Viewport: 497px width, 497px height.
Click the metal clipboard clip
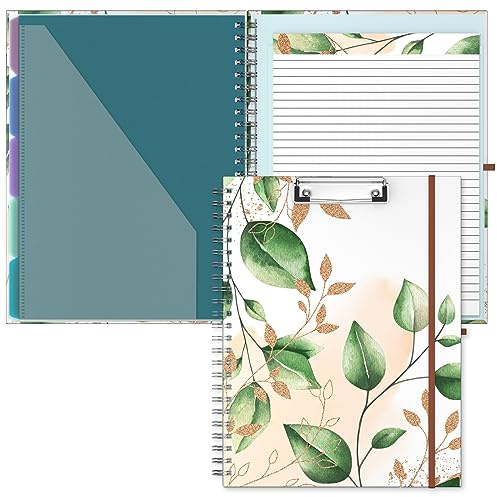tap(341, 190)
